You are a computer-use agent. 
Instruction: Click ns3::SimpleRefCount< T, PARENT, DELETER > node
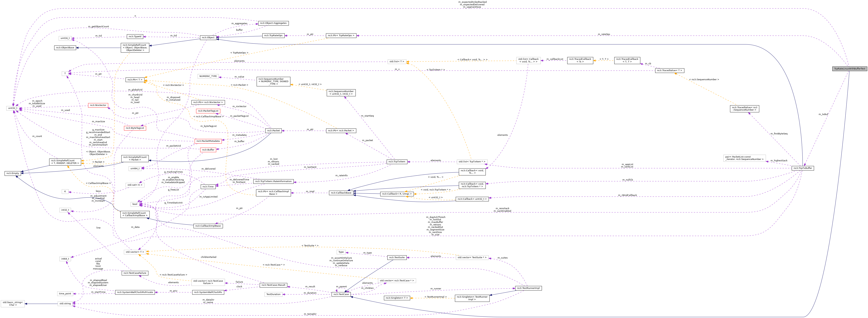(x=65, y=162)
